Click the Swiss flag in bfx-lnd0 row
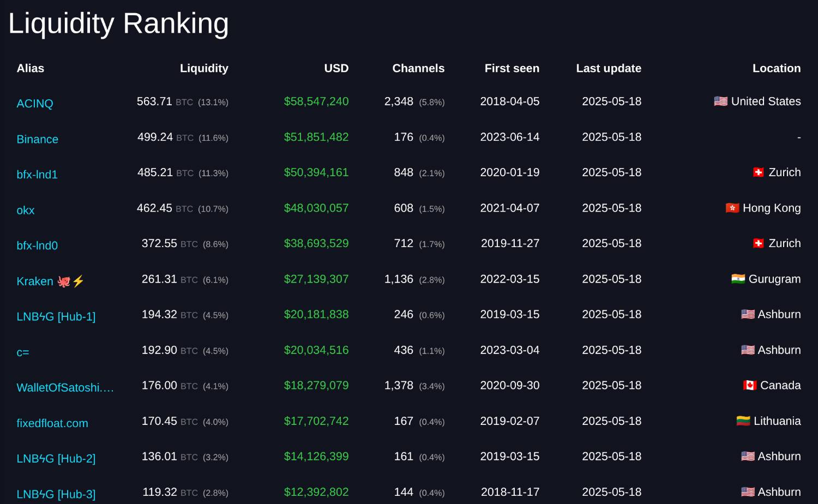 tap(758, 243)
